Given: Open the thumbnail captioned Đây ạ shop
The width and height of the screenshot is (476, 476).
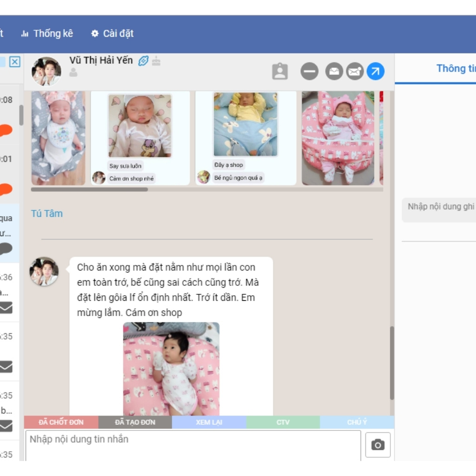Looking at the screenshot, I should tap(245, 124).
